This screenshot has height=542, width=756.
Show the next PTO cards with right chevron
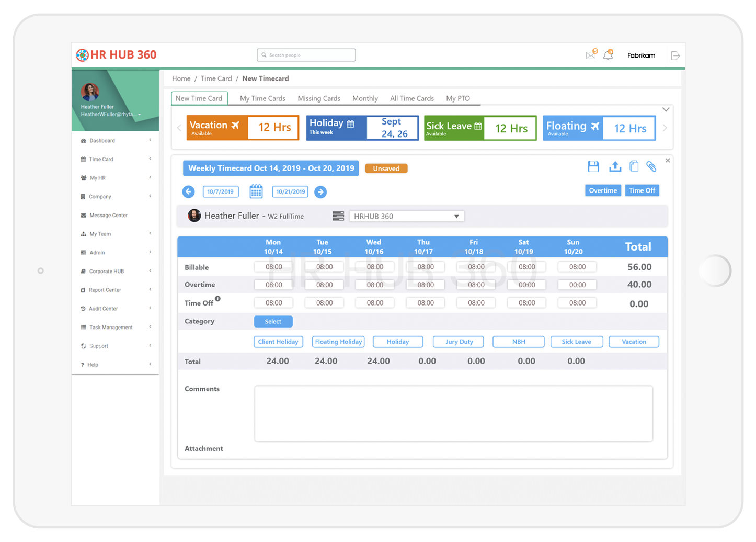665,128
